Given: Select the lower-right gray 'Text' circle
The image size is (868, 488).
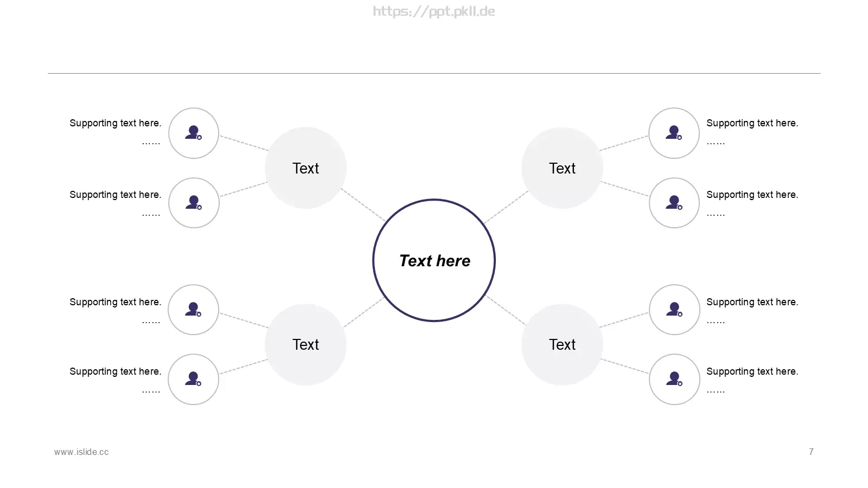Looking at the screenshot, I should [562, 344].
